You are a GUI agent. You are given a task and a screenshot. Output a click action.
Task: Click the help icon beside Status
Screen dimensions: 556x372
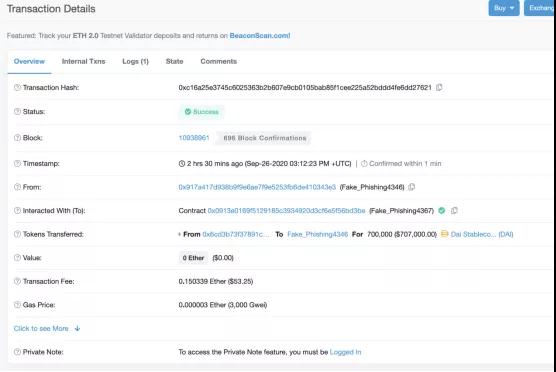(17, 111)
